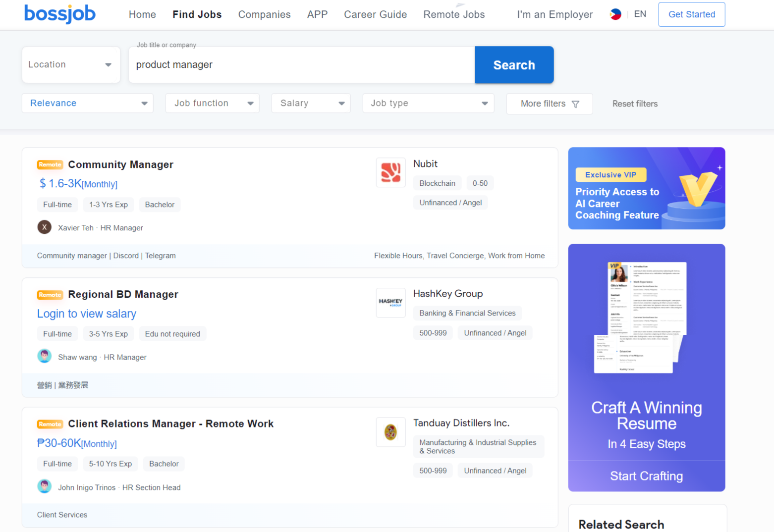Screen dimensions: 774x532
Task: Click Nubit's Unfinanced / Angel tag
Action: click(x=450, y=203)
